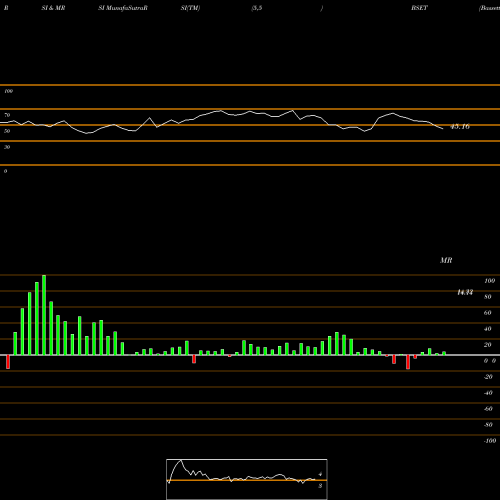Image resolution: width=500 pixels, height=500 pixels.
Task: Click the MR axis label -80
Action: (488, 425)
